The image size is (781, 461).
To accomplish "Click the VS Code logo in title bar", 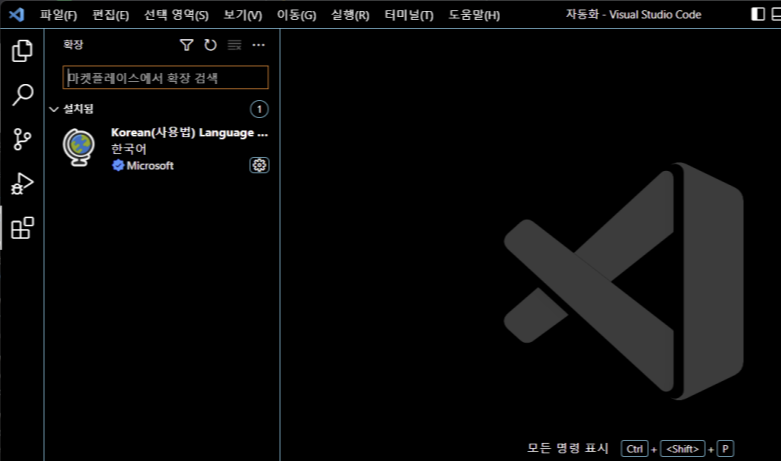I will (16, 14).
